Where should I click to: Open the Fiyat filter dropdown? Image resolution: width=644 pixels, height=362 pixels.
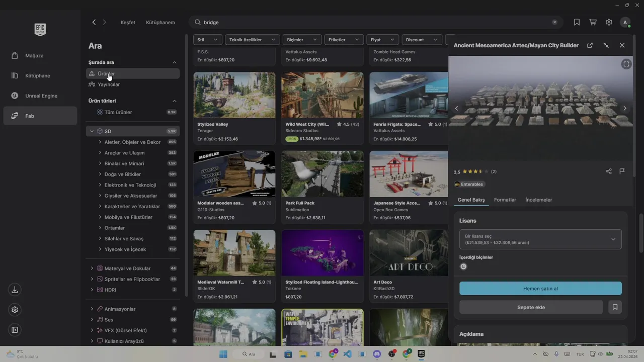(x=383, y=40)
